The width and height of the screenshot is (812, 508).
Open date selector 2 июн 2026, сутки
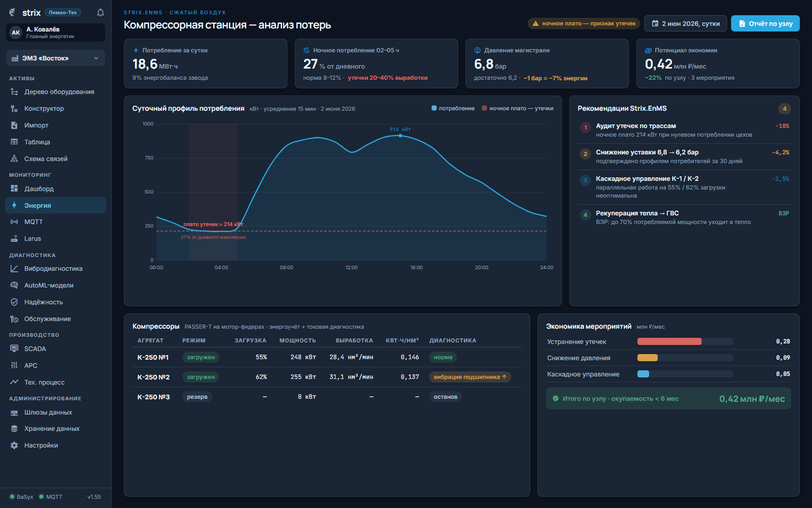(x=686, y=23)
